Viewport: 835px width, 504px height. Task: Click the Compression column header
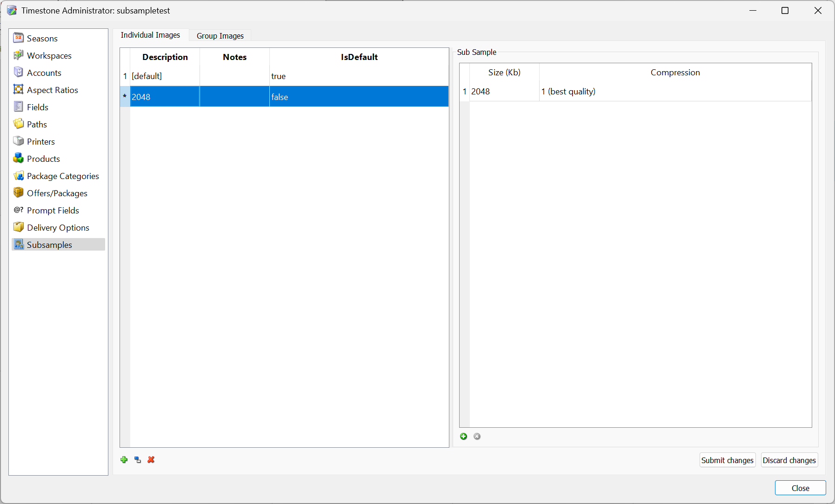click(675, 73)
